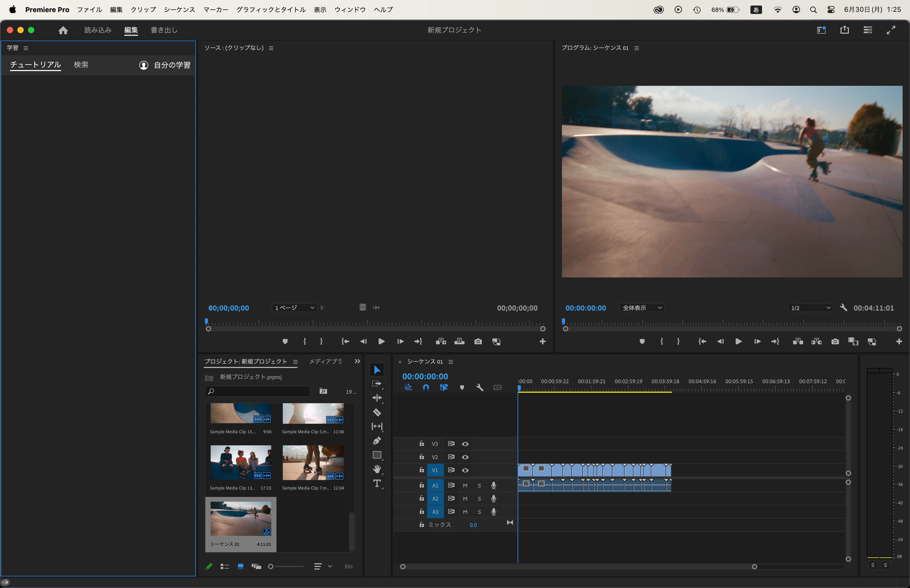Toggle timeline snapping magnet
Viewport: 910px width, 588px height.
[x=426, y=387]
